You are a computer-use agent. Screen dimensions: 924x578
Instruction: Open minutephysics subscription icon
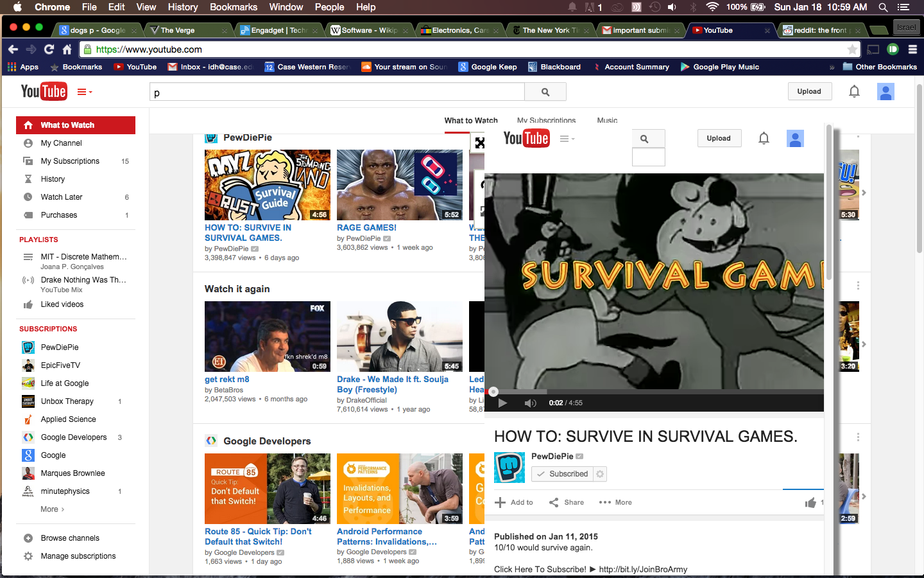pos(28,491)
